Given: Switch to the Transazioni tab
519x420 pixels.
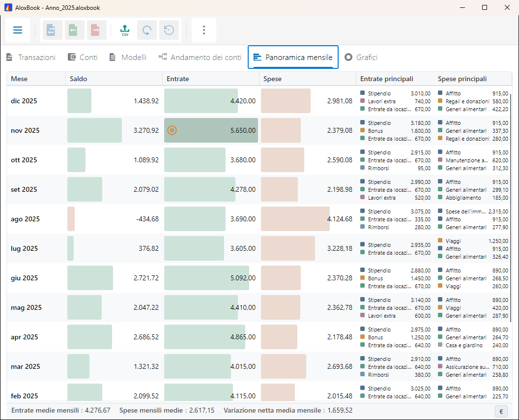Looking at the screenshot, I should tap(31, 58).
